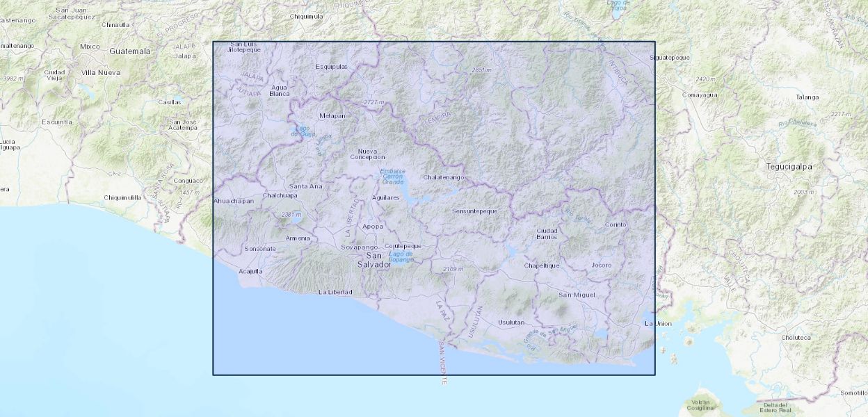Select the Acajutla coastal town label
Screen dimensions: 868x417
coord(250,271)
